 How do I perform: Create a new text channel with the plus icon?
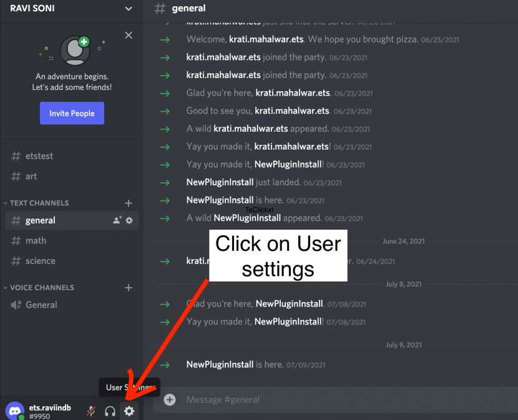pos(129,203)
